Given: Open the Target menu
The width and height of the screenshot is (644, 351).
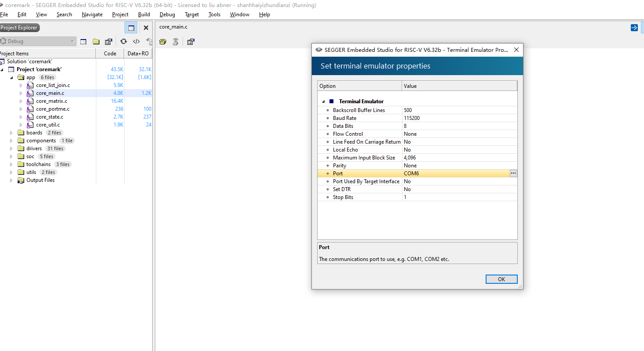Looking at the screenshot, I should tap(192, 14).
